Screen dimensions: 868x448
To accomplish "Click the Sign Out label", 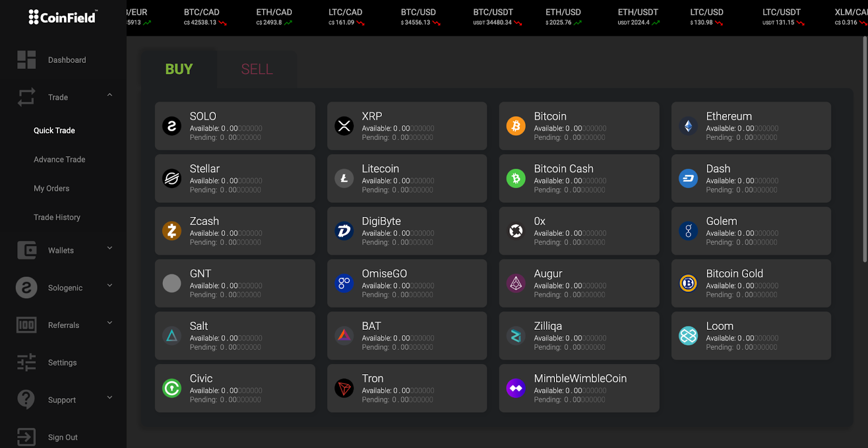I will tap(63, 437).
